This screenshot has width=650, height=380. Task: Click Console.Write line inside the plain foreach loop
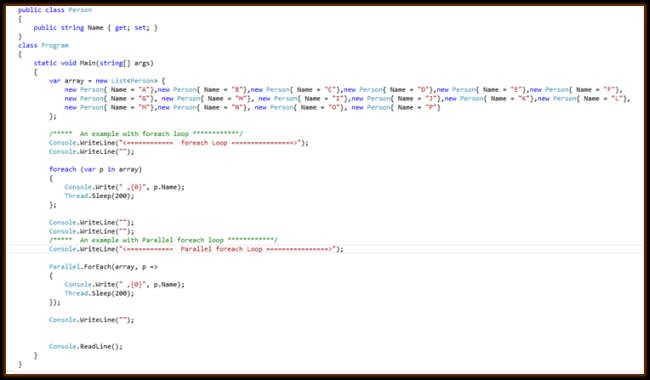tap(124, 187)
